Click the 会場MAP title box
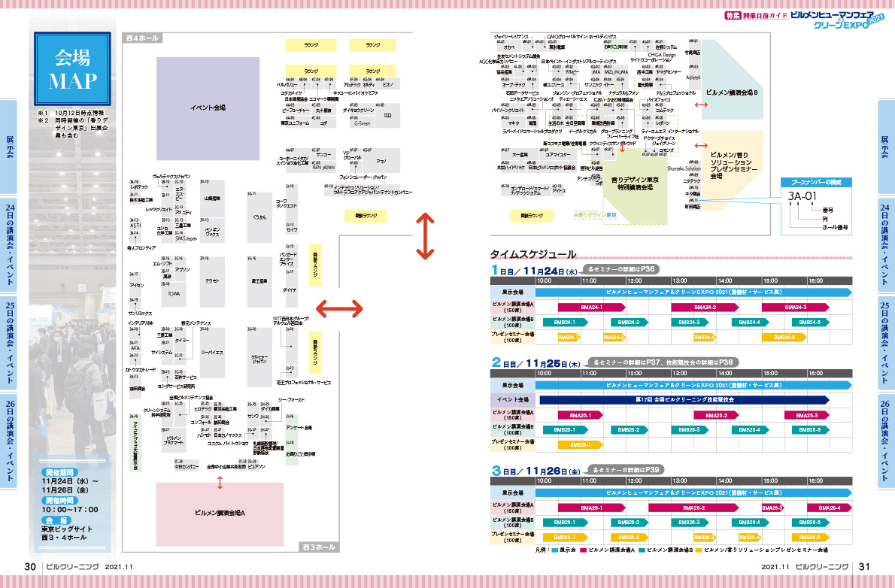This screenshot has width=895, height=588. (x=72, y=68)
